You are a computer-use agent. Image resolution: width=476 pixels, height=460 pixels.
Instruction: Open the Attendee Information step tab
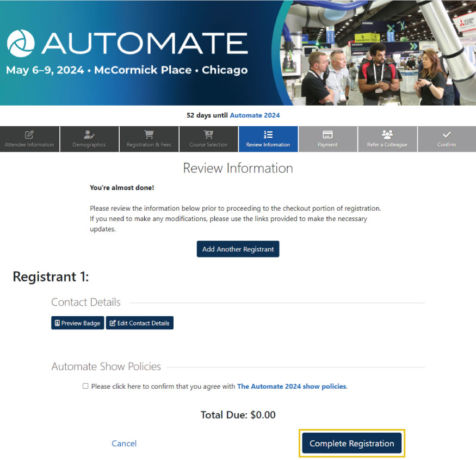(29, 139)
